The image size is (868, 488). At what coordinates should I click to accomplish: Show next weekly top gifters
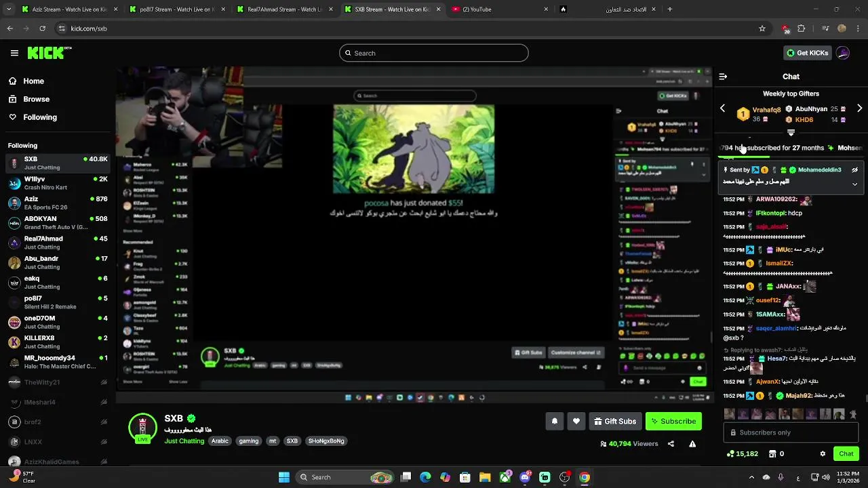tap(859, 108)
